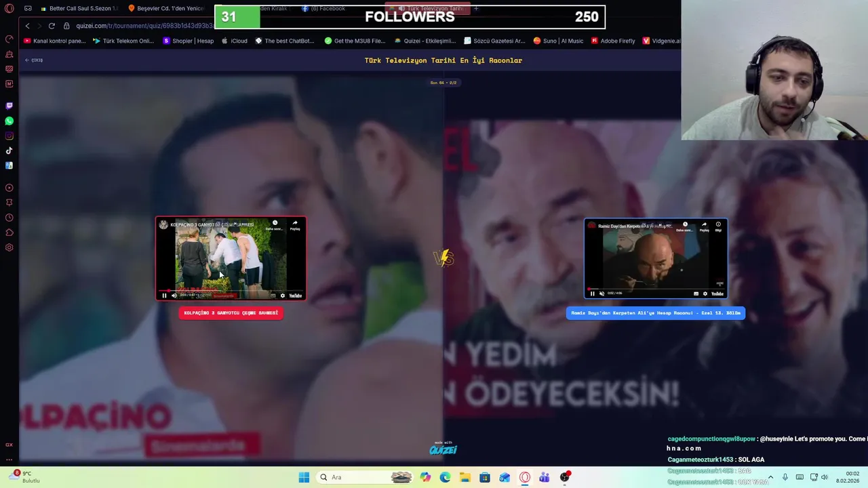Toggle captions on the Ramiz Dayı video

696,293
